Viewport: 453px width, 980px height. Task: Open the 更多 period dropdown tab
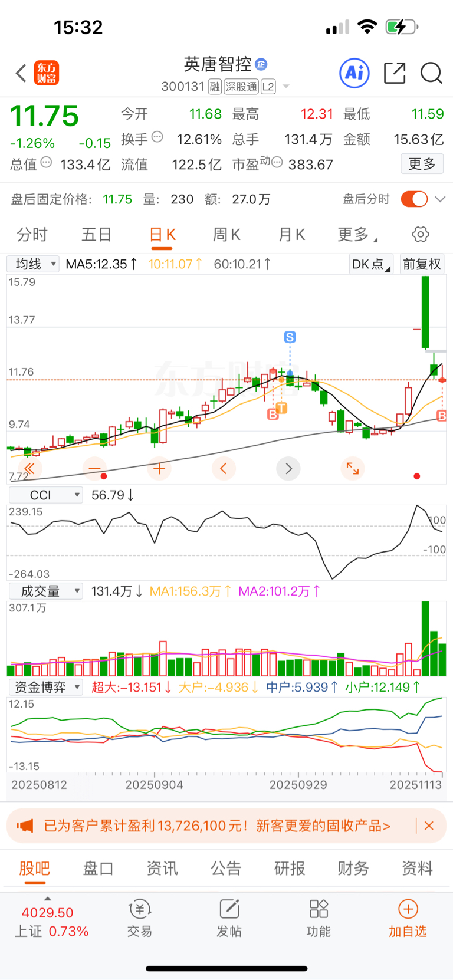pos(357,235)
